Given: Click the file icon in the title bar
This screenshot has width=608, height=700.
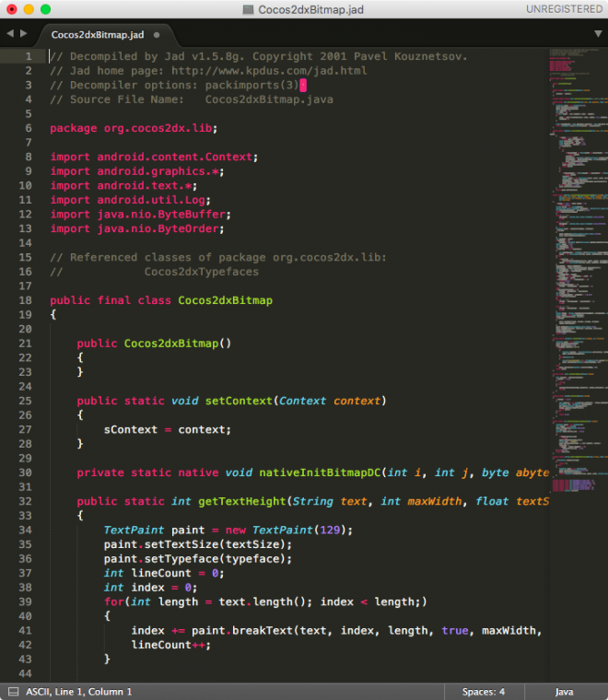Looking at the screenshot, I should (248, 9).
